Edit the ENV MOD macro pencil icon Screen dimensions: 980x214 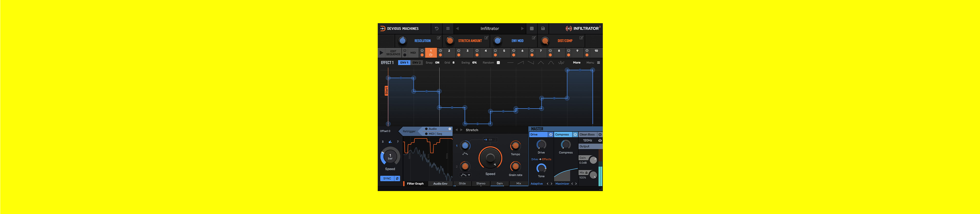point(534,38)
